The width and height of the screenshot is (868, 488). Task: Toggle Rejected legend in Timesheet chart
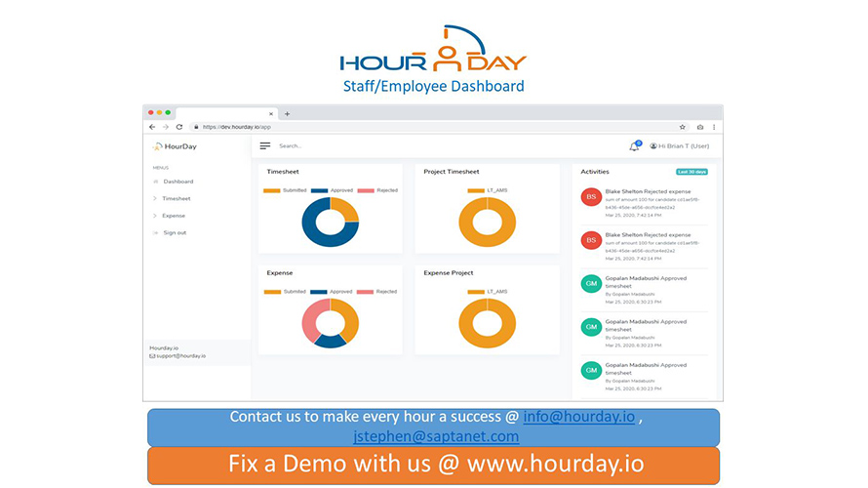[x=378, y=190]
